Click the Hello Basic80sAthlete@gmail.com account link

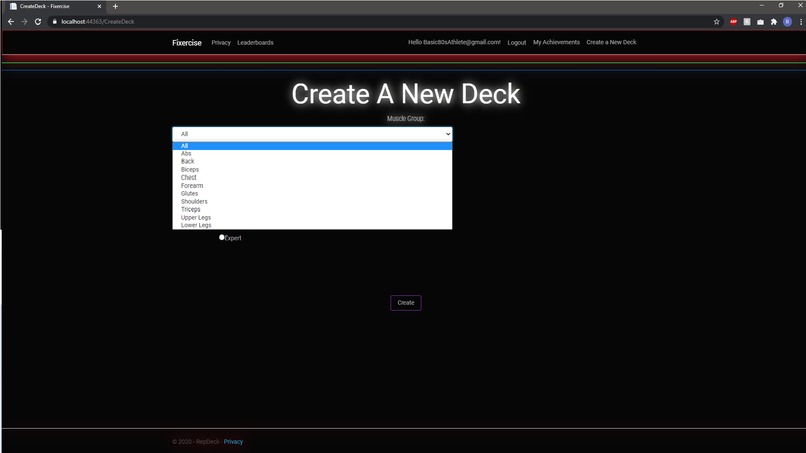tap(454, 42)
